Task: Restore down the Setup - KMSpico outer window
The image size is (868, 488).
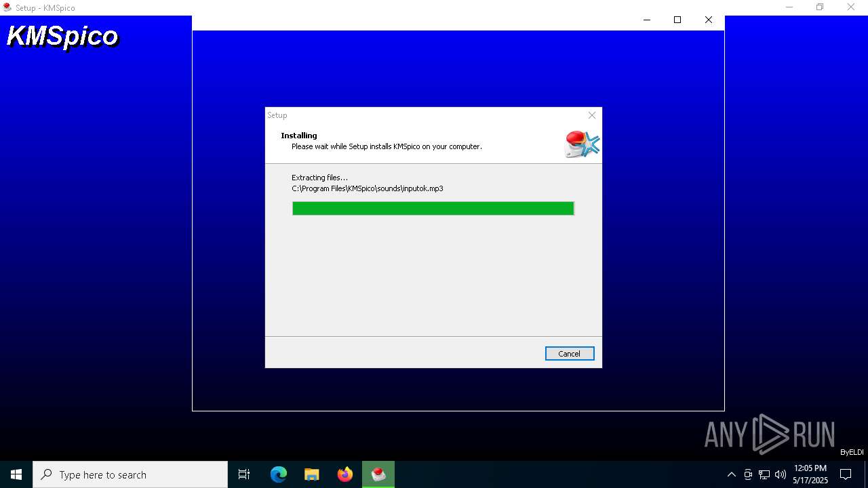Action: click(820, 7)
